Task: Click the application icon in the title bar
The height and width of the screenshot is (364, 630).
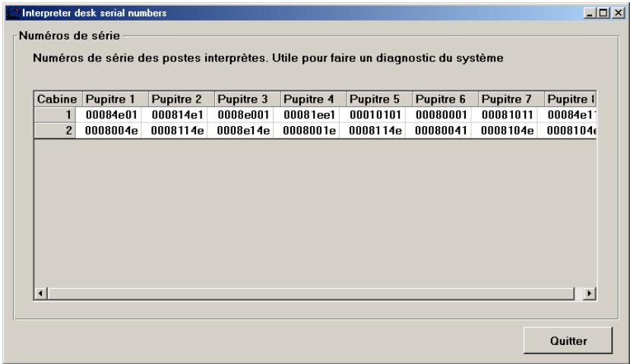Action: click(14, 13)
